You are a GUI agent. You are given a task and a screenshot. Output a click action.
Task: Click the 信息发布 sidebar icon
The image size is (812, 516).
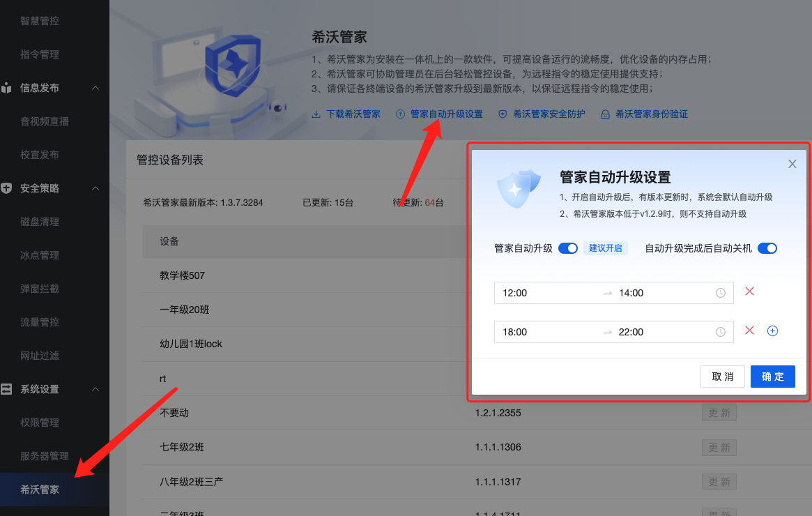[x=6, y=88]
